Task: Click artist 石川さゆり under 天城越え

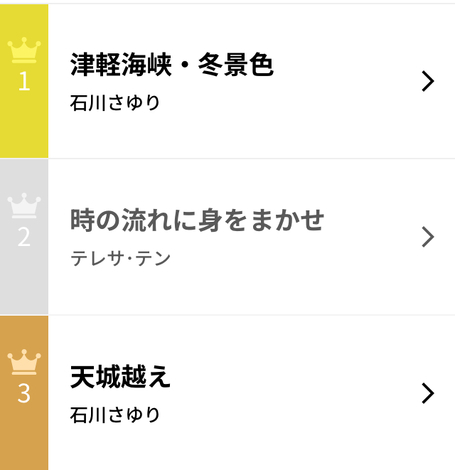Action: [x=115, y=415]
